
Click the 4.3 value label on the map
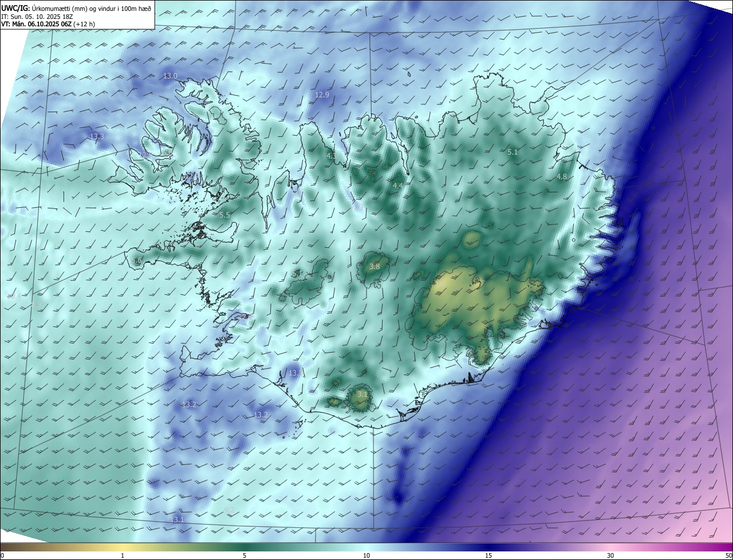331,155
